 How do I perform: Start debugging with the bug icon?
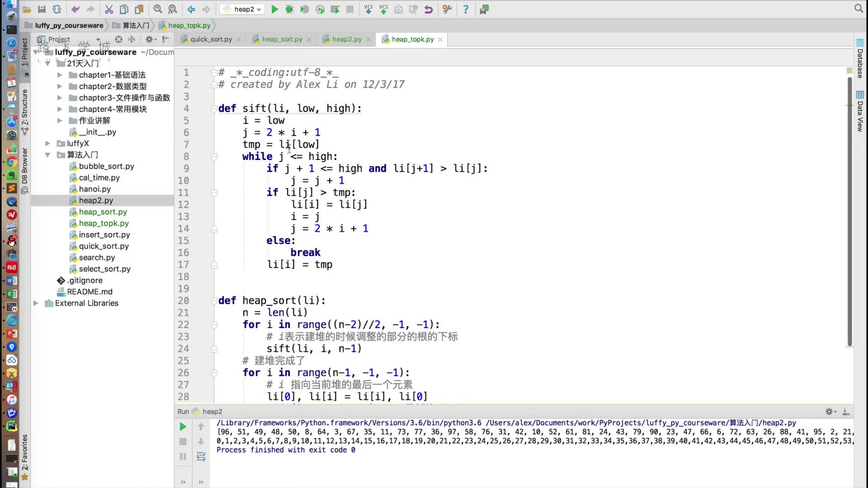point(289,9)
